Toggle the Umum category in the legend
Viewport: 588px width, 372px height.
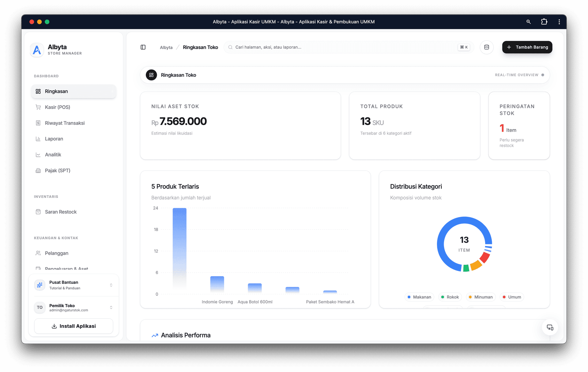coord(511,297)
